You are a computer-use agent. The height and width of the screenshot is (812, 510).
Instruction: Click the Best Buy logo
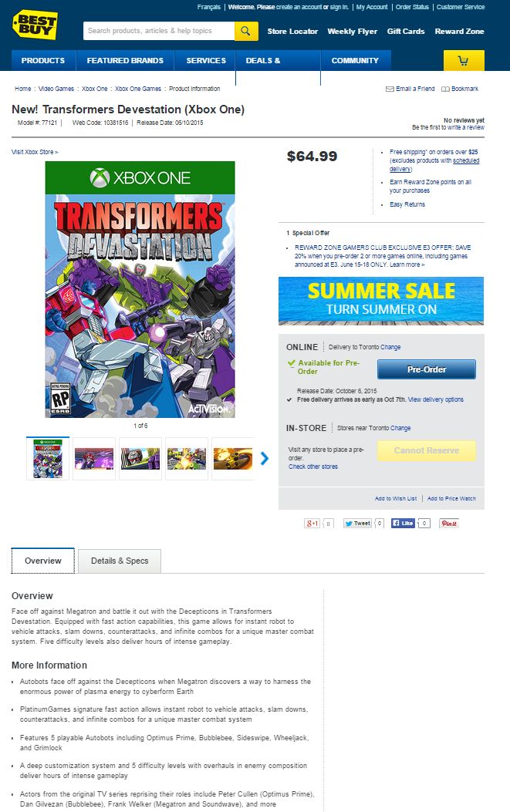35,25
